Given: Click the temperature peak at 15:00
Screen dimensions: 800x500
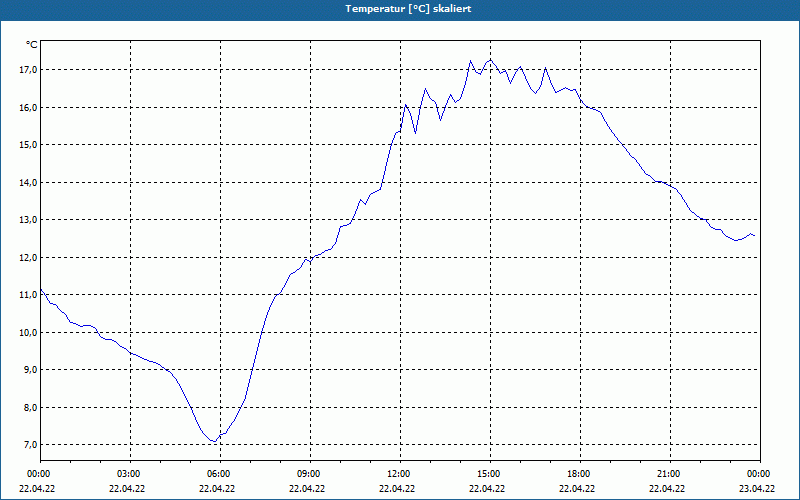Looking at the screenshot, I should (490, 60).
